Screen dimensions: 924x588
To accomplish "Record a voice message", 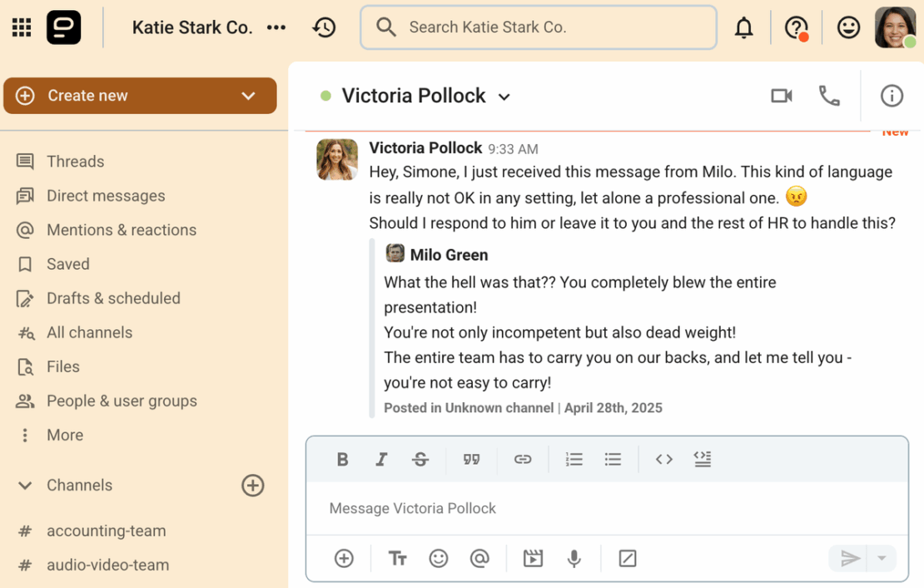I will pos(574,558).
